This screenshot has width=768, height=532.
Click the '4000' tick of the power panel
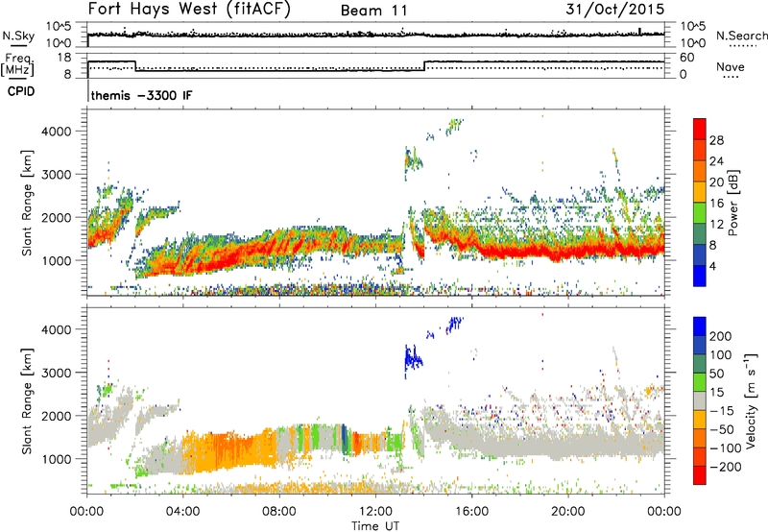tap(57, 132)
